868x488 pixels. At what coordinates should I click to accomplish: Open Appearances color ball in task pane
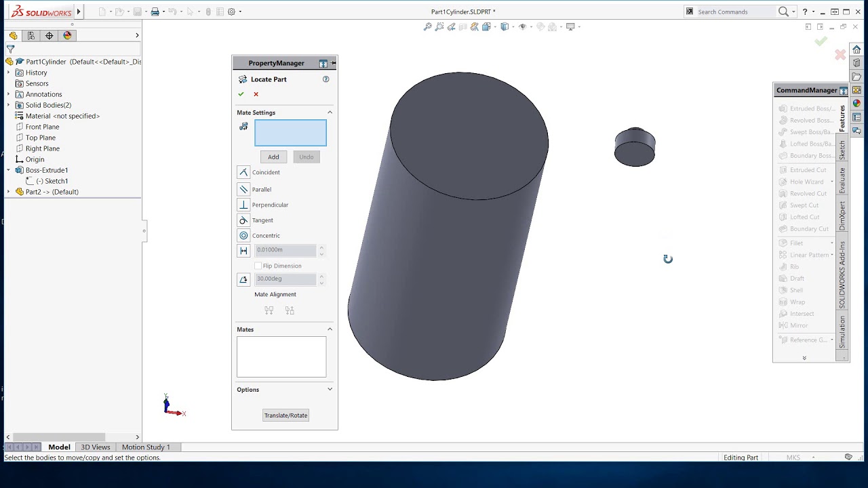tap(857, 104)
